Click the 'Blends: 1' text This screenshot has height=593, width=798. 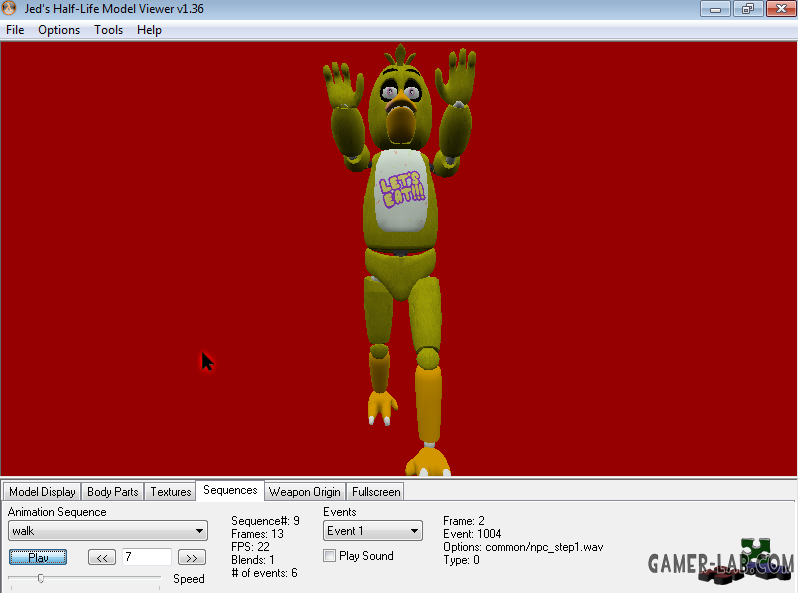click(252, 560)
